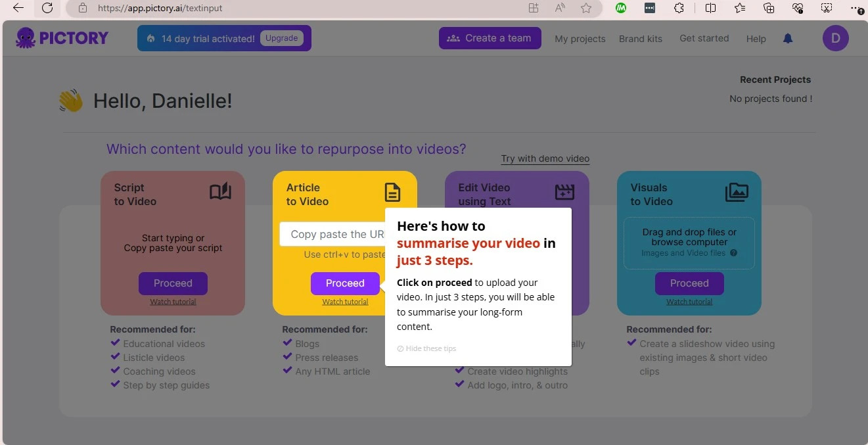Screen dimensions: 868x445
Task: Click the Upgrade button
Action: click(282, 38)
